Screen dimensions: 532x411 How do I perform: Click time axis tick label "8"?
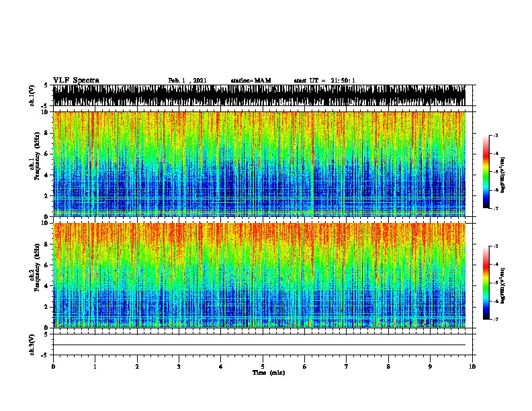388,367
